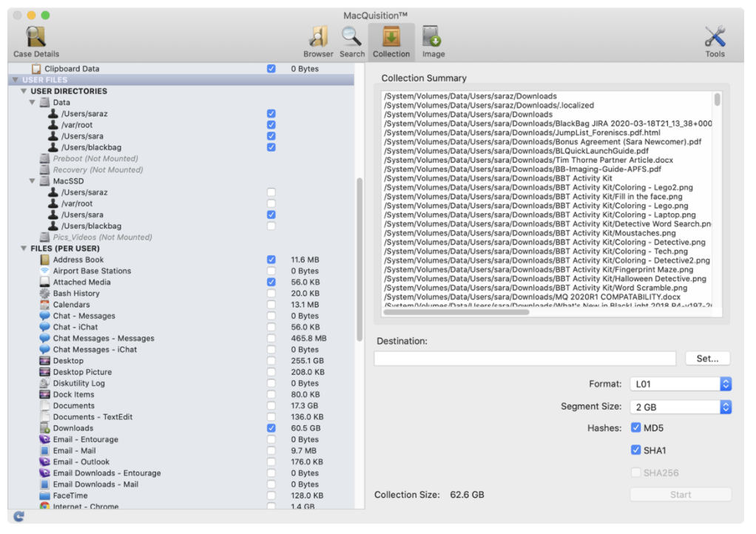Select the MQ 2020R1 COMPATABILITY.docx path
The image size is (756, 534).
(533, 297)
